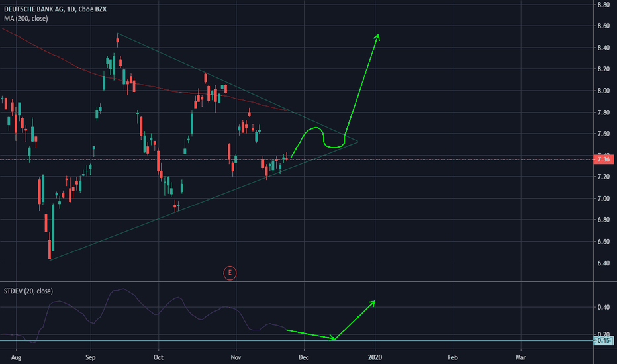Screen dimensions: 617x364
Task: Click the 8.00 price axis label
Action: (x=603, y=91)
